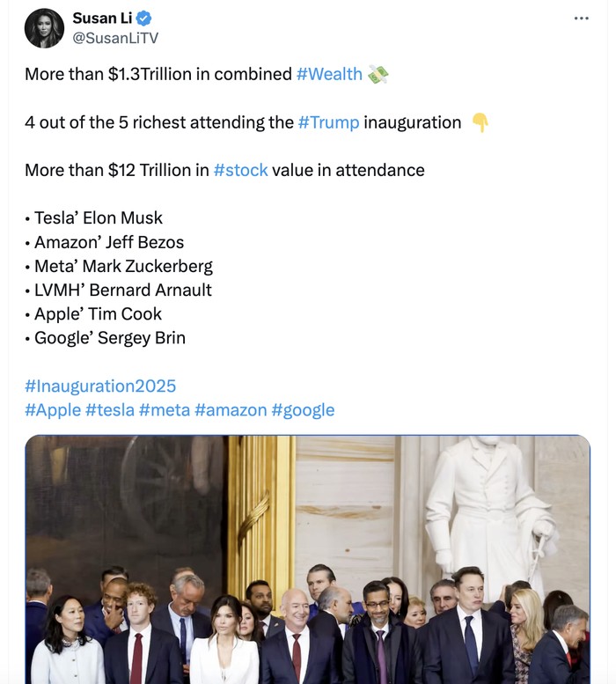Open the #meta hashtag
The image size is (616, 684).
click(165, 409)
